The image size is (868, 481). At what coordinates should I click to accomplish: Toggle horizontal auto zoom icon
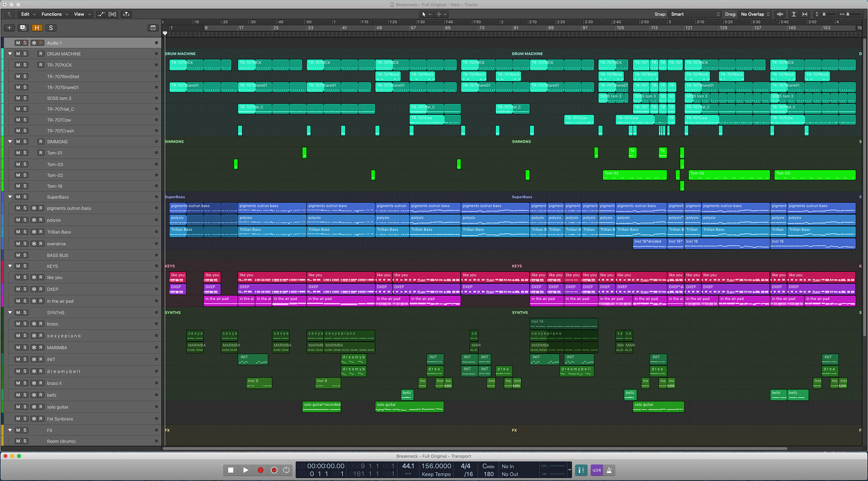point(805,14)
